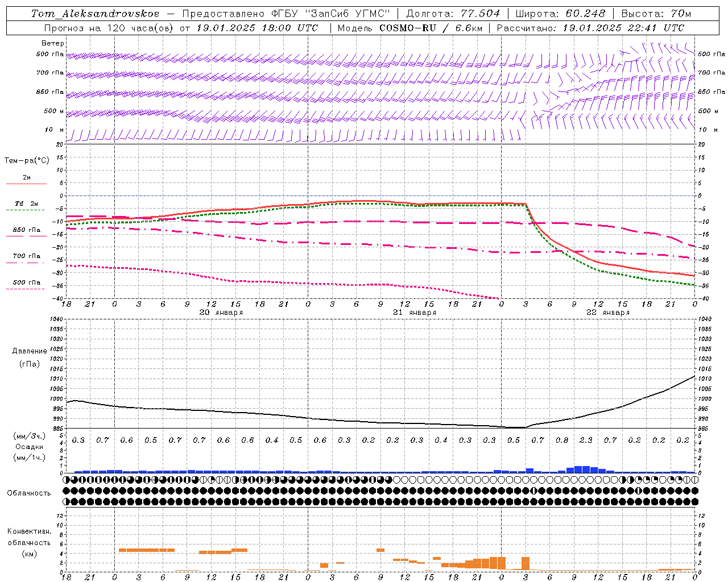Viewport: 728px width, 582px height.
Task: Click the longitude value Долгота: 77.504
Action: tap(453, 14)
